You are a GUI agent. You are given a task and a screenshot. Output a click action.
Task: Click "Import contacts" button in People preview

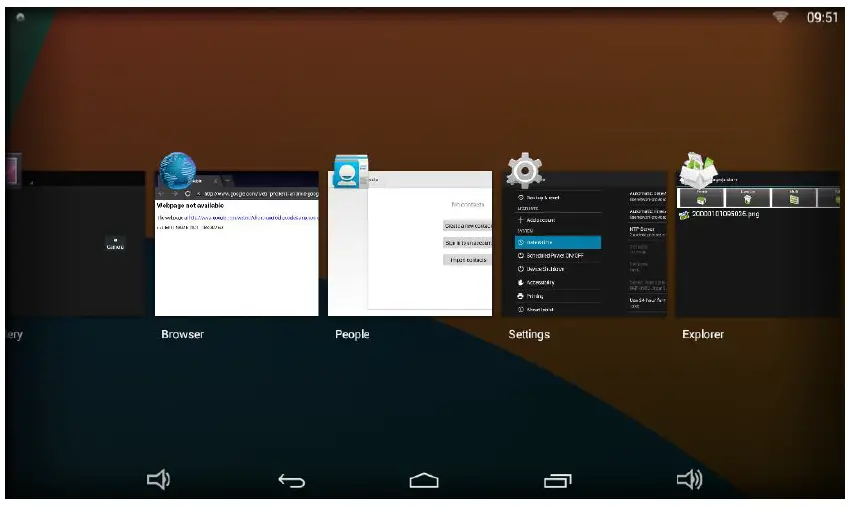tap(468, 260)
